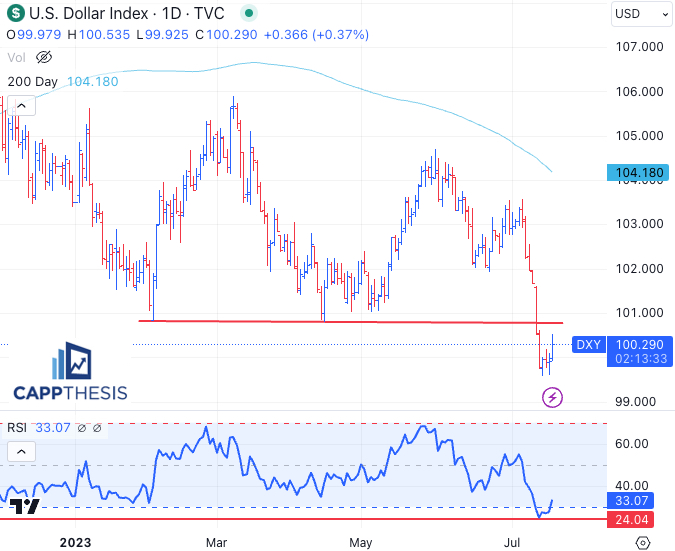Click the second ∅ symbol beside RSI
The width and height of the screenshot is (675, 551).
click(97, 428)
